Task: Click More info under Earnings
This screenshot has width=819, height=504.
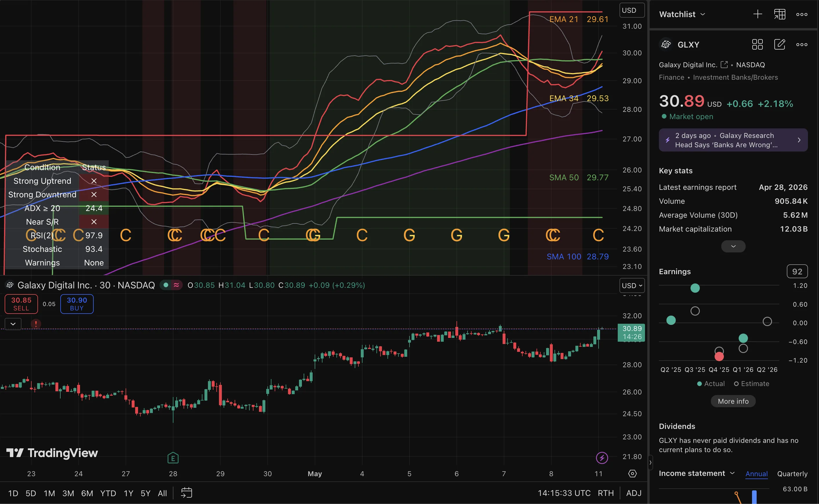Action: (x=733, y=401)
